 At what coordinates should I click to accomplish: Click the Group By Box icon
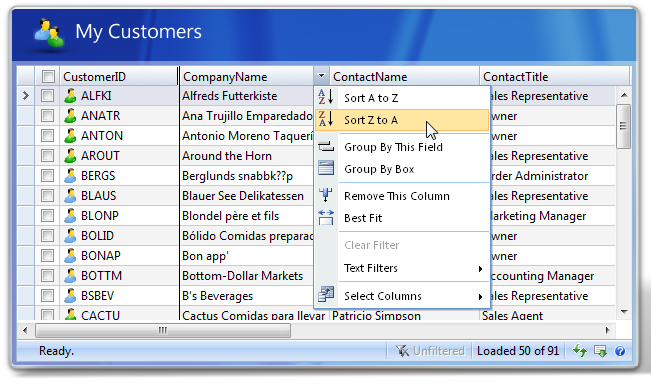[x=326, y=169]
